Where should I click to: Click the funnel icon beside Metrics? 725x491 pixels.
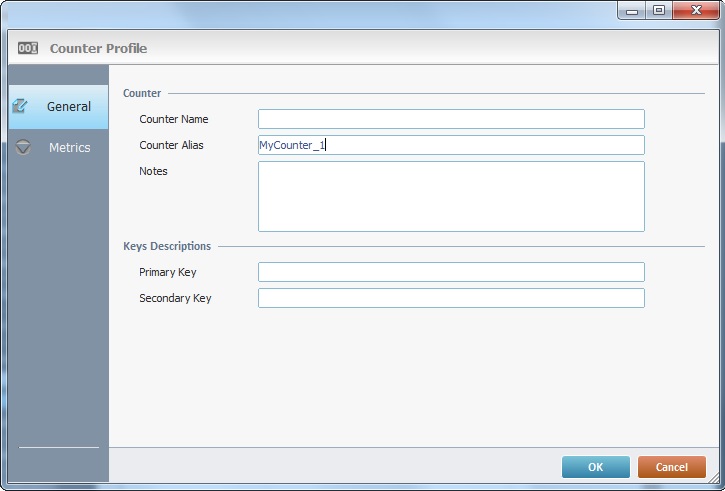click(x=23, y=147)
